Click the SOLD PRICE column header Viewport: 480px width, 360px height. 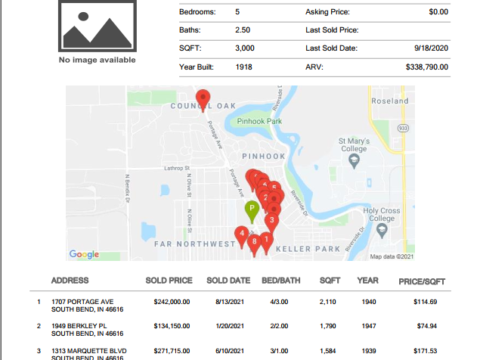point(169,281)
